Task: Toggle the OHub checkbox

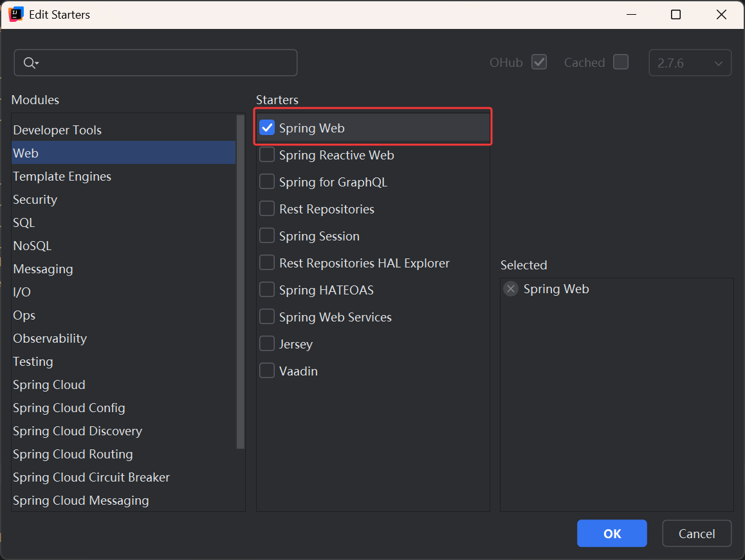Action: [538, 62]
